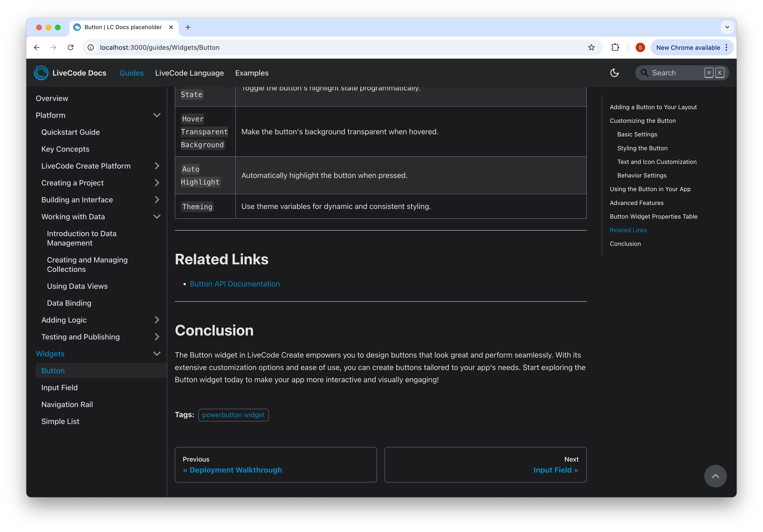
Task: Reload the page with the refresh icon
Action: [70, 47]
